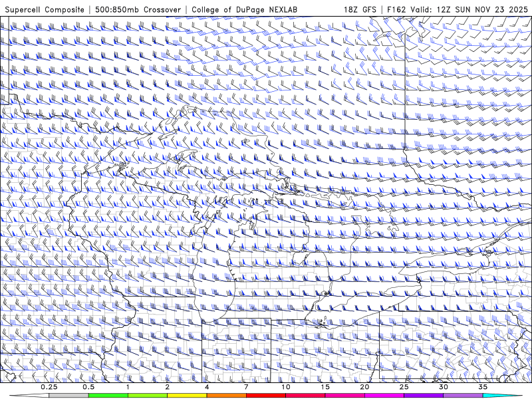Click the legend value '20'
This screenshot has height=399, width=532.
coord(364,387)
